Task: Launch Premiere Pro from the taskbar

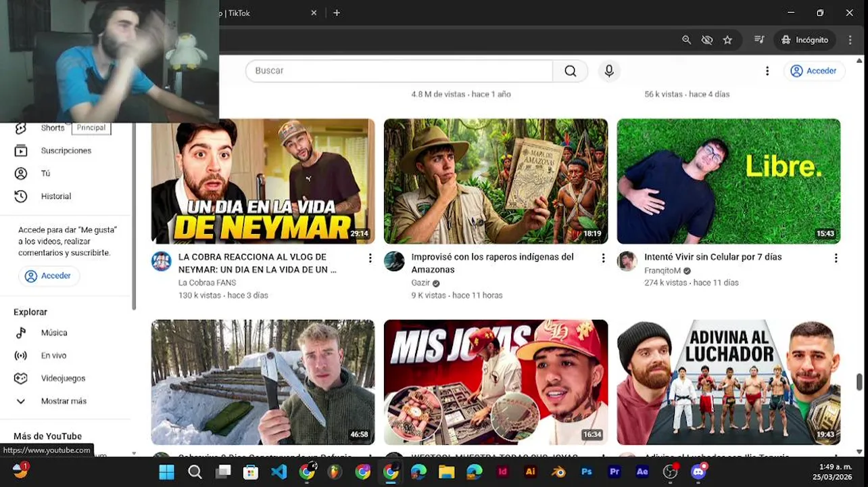Action: tap(614, 472)
